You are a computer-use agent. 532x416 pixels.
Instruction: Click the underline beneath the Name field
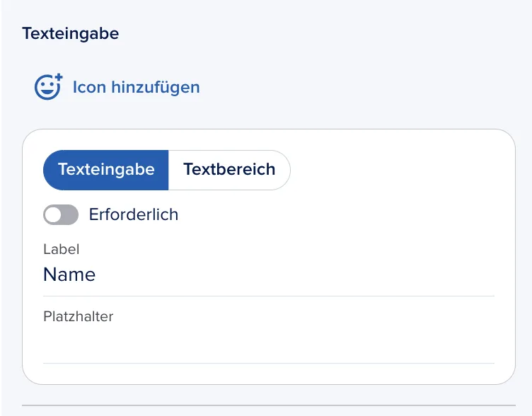pyautogui.click(x=269, y=296)
